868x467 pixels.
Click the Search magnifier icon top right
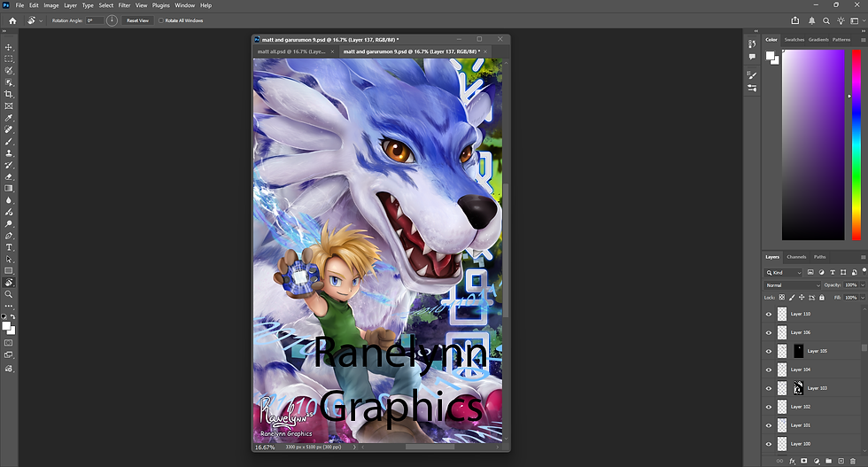[825, 20]
